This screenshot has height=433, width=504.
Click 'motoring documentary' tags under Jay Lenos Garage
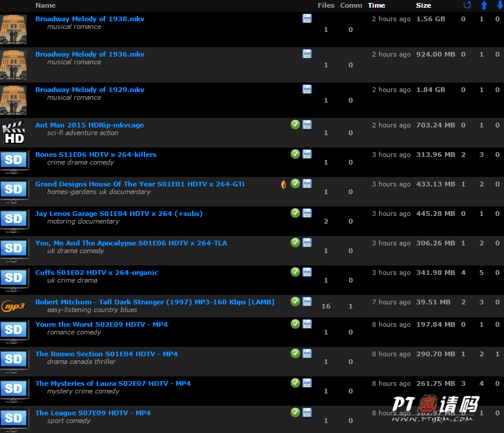[83, 221]
